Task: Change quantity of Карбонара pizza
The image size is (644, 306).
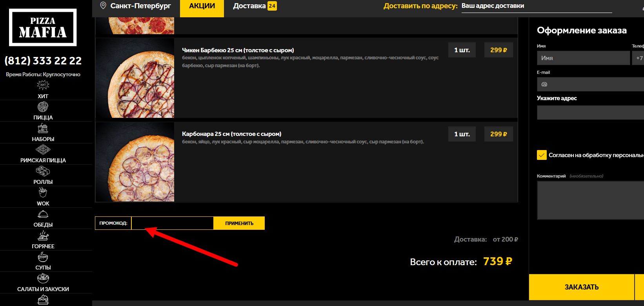Action: [462, 134]
